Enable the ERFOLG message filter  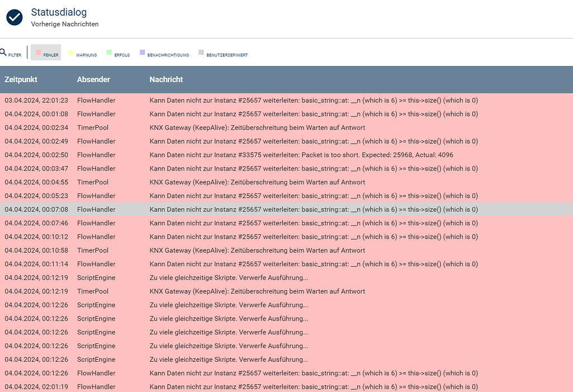[117, 53]
